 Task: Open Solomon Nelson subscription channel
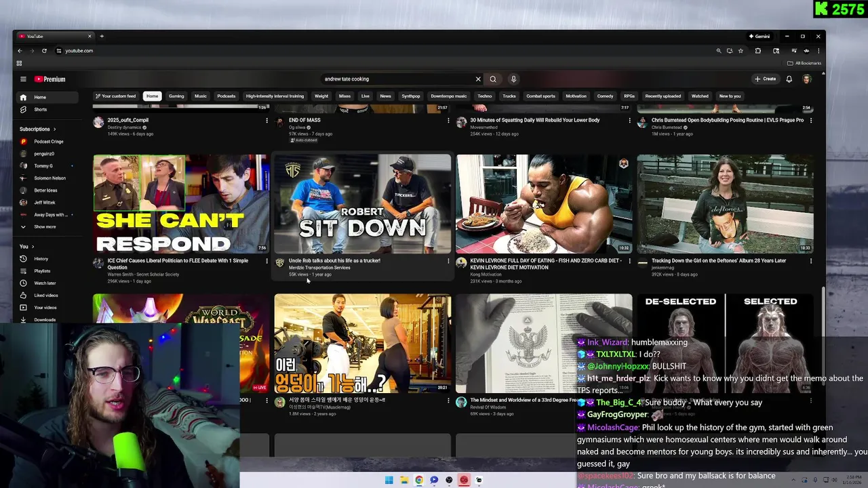[46, 178]
